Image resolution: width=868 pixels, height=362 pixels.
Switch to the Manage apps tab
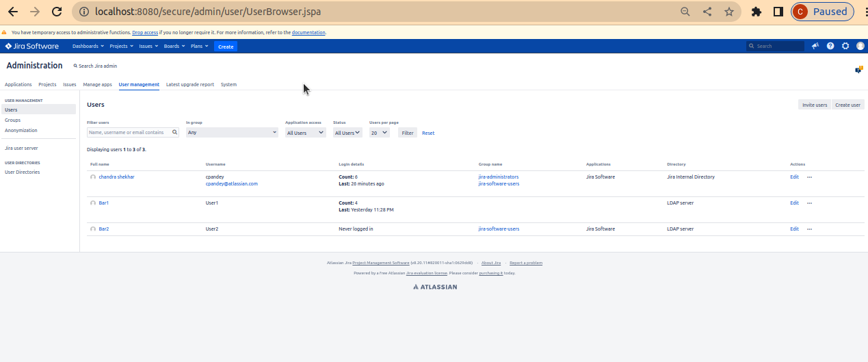[97, 85]
